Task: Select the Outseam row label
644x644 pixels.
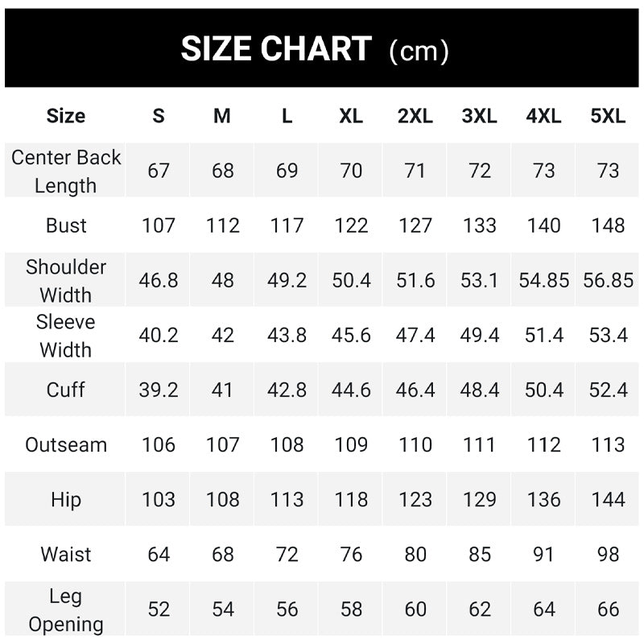Action: pyautogui.click(x=66, y=444)
